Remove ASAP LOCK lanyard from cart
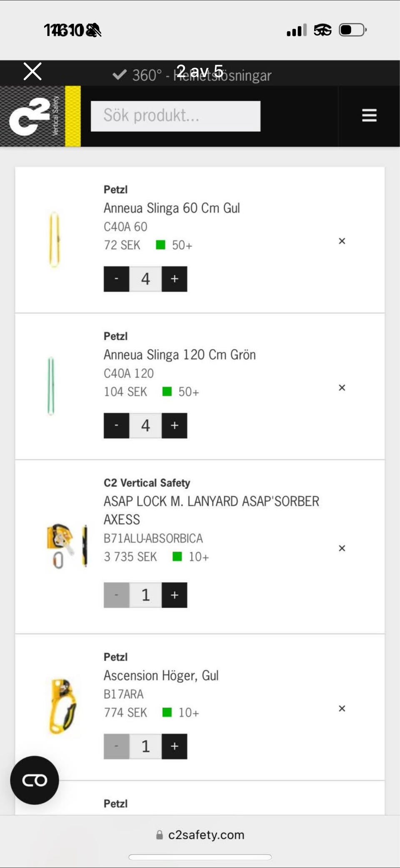 point(342,548)
